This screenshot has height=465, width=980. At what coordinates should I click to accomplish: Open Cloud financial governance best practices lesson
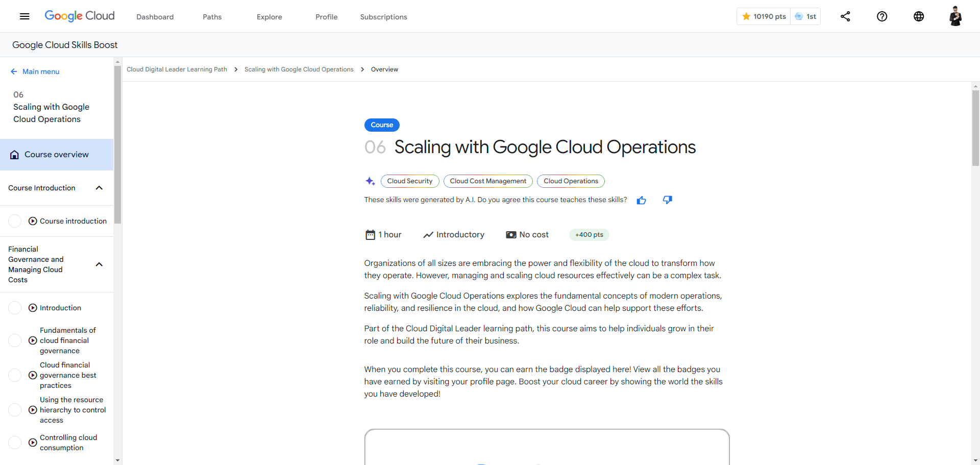click(x=68, y=375)
